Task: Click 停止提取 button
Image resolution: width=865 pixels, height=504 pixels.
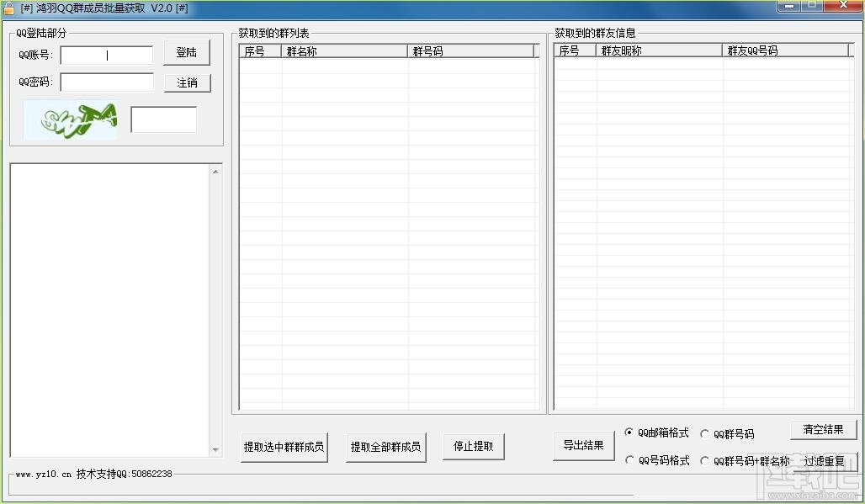Action: [x=474, y=446]
